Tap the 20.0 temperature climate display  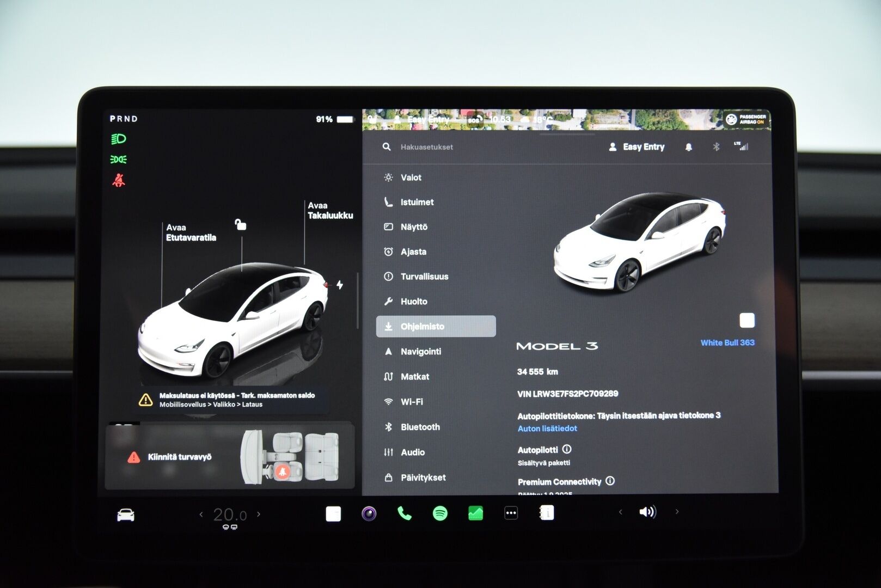[230, 514]
